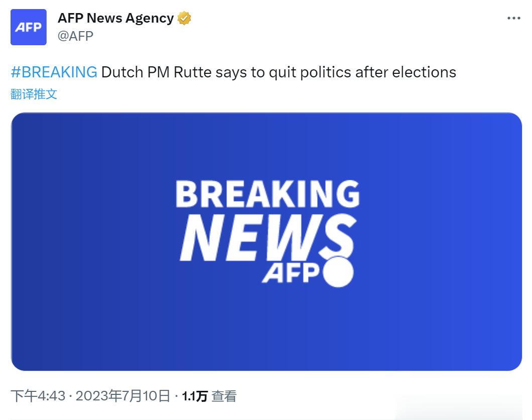This screenshot has height=420, width=532.
Task: Click the 1.1万 view count
Action: (194, 396)
